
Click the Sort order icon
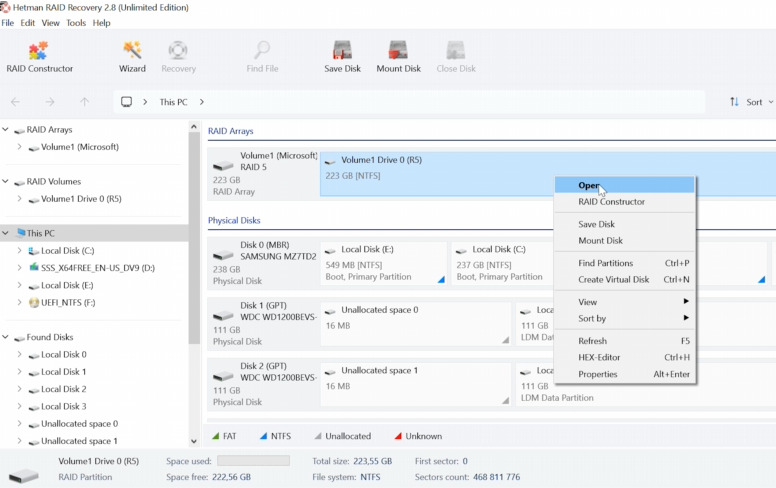[734, 102]
